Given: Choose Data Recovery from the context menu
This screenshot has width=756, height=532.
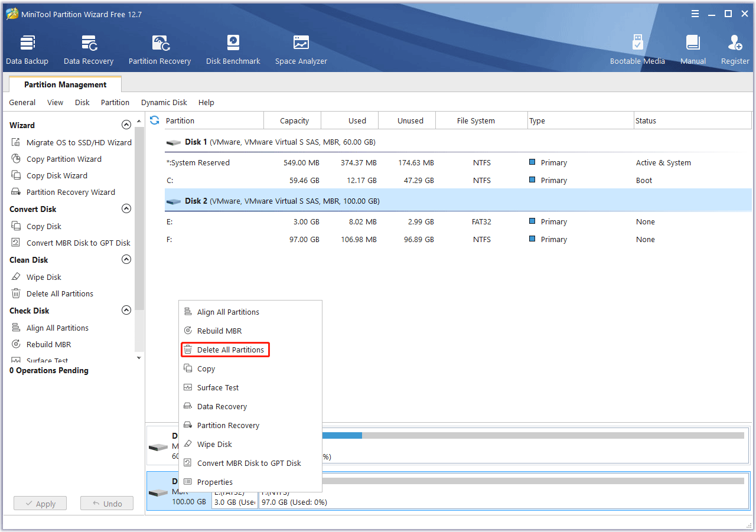Looking at the screenshot, I should pos(250,406).
